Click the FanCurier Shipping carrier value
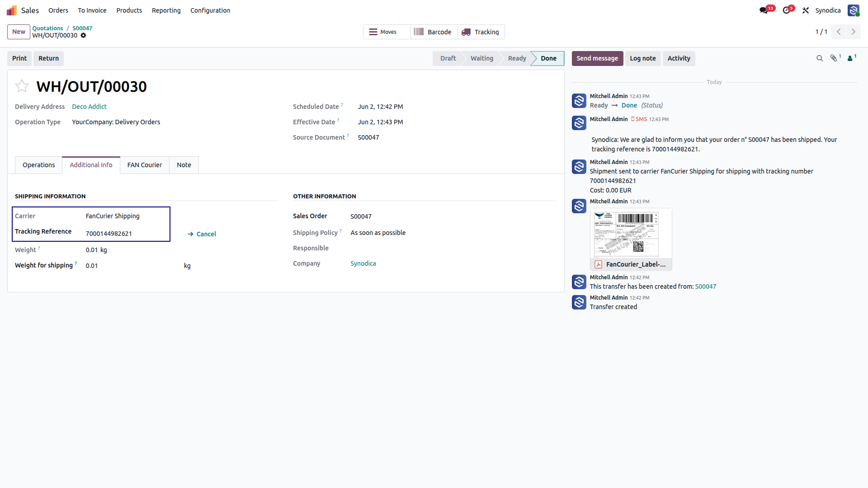 (x=113, y=216)
